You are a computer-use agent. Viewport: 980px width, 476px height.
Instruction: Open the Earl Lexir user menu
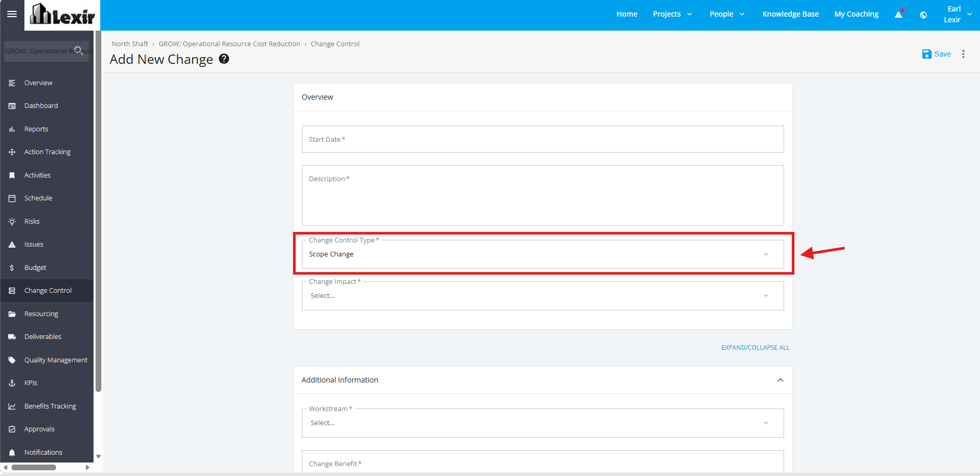[958, 14]
